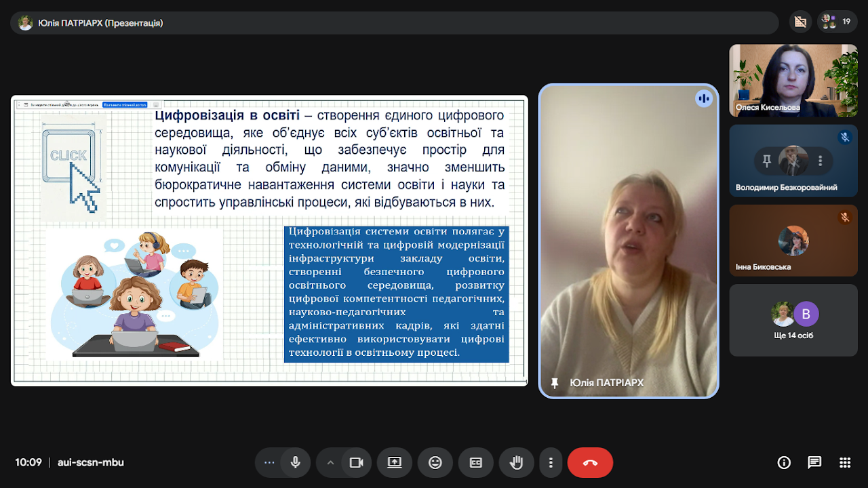Click the top-right crossed-out meeting notes icon
This screenshot has width=868, height=488.
[x=800, y=22]
